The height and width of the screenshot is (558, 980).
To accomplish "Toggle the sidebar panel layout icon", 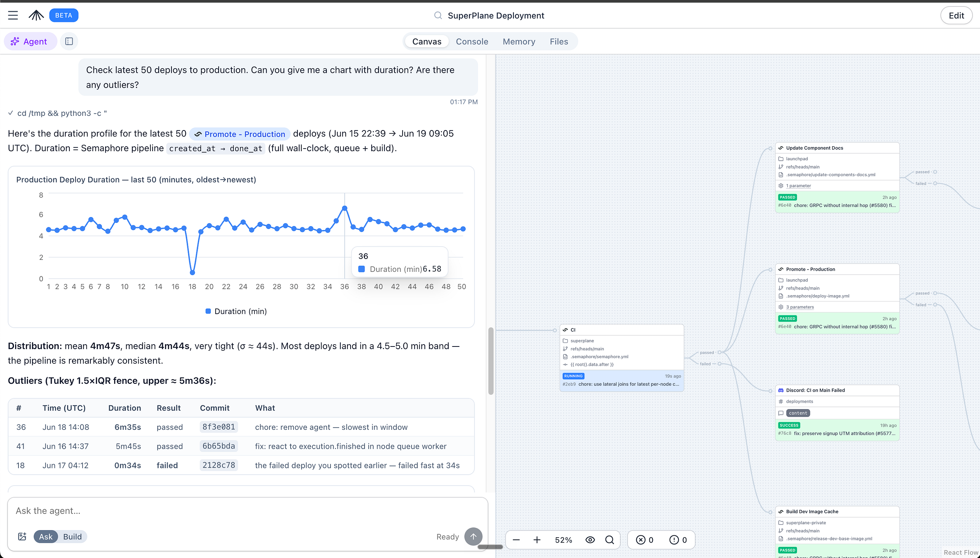I will [69, 41].
